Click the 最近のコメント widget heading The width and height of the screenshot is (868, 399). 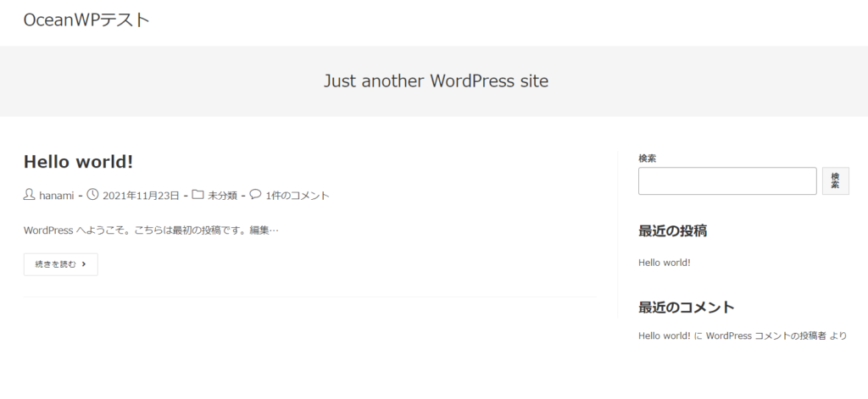(x=687, y=308)
